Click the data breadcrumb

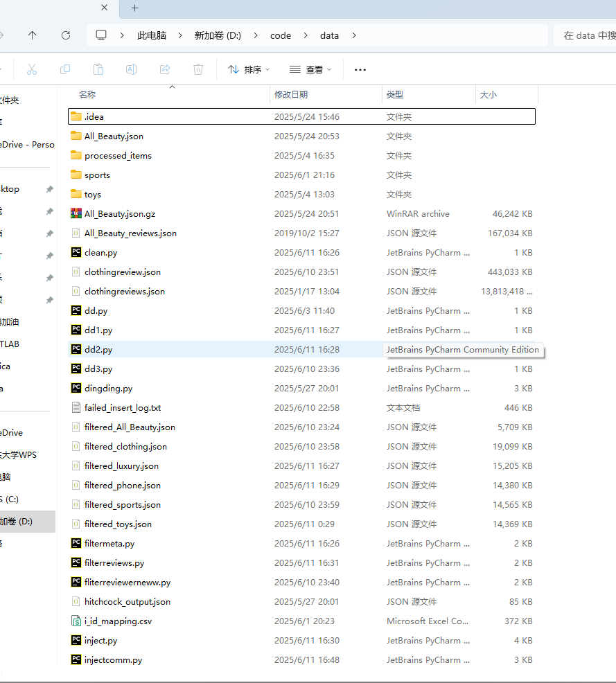point(329,36)
